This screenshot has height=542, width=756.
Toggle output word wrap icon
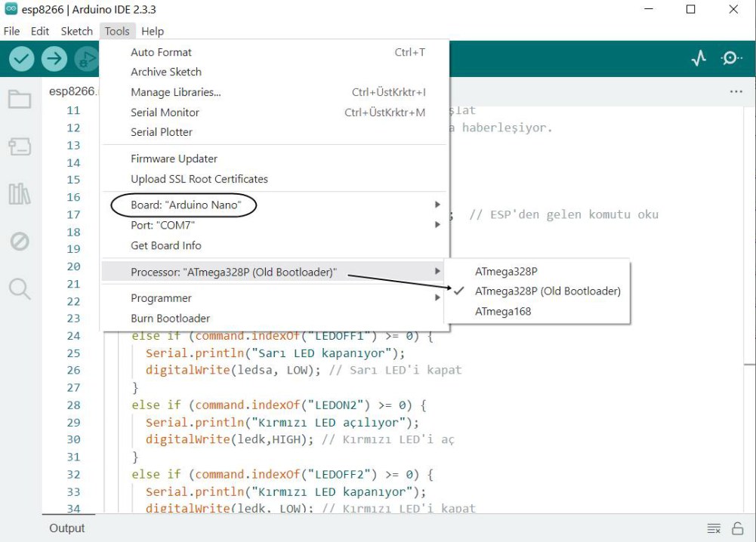[714, 528]
